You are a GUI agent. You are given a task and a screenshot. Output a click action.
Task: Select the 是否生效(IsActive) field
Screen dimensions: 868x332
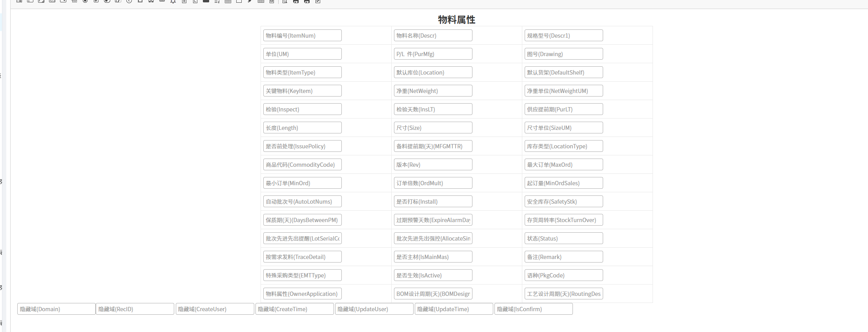(x=433, y=275)
